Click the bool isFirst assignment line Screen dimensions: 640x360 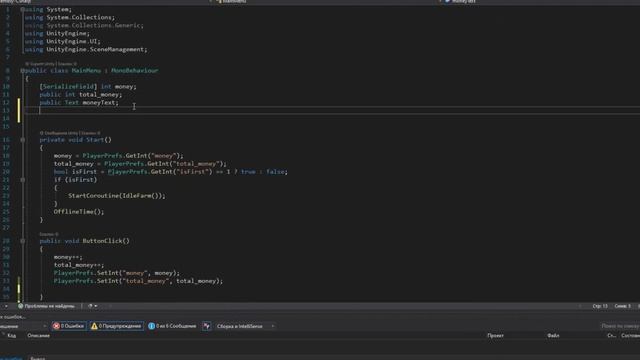point(171,172)
